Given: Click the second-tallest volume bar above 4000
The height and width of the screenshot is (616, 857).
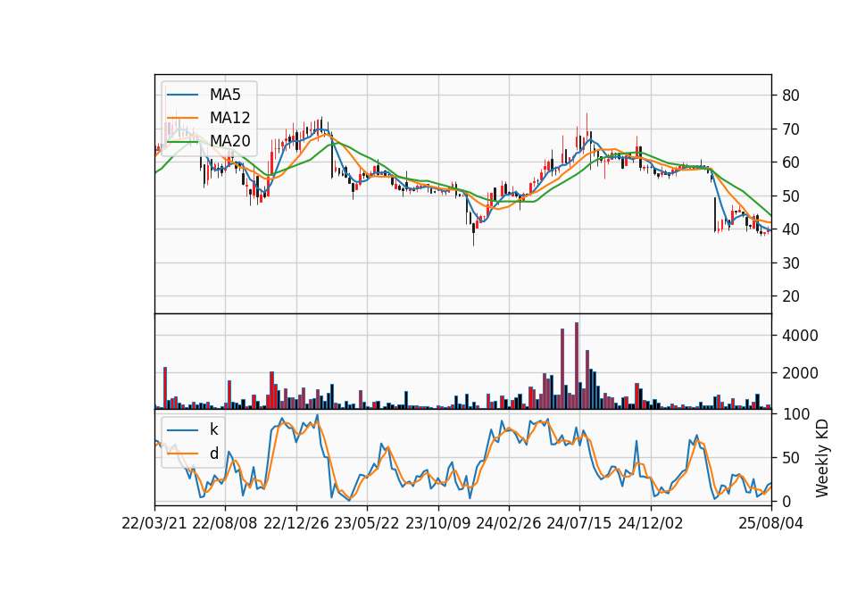Looking at the screenshot, I should [562, 369].
